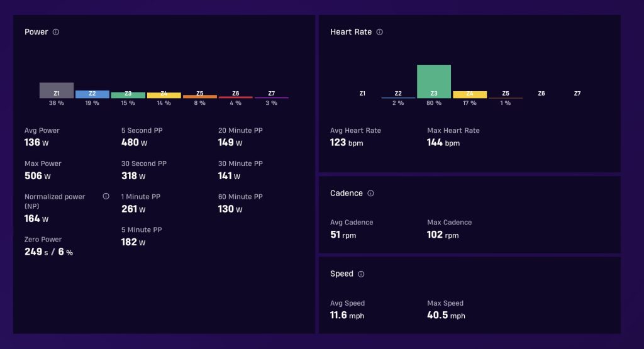Click the Avg Power value 136 w
Screen dimensions: 644x349
point(36,143)
